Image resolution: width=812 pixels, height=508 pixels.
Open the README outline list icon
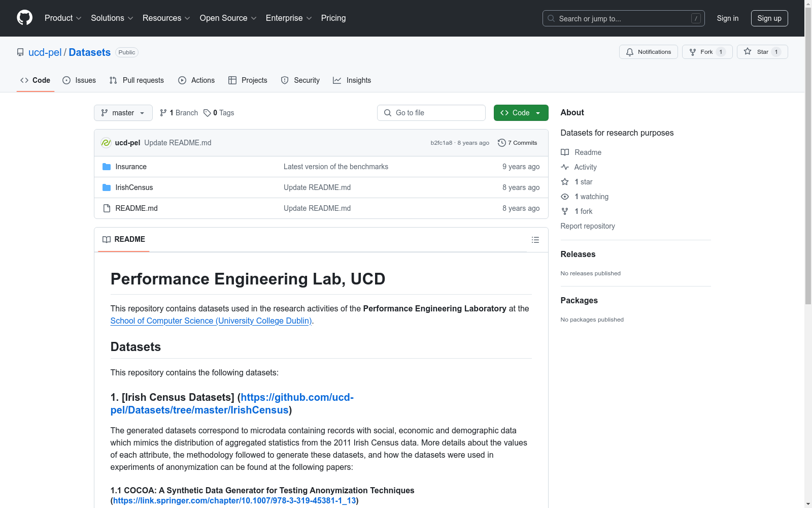point(535,240)
